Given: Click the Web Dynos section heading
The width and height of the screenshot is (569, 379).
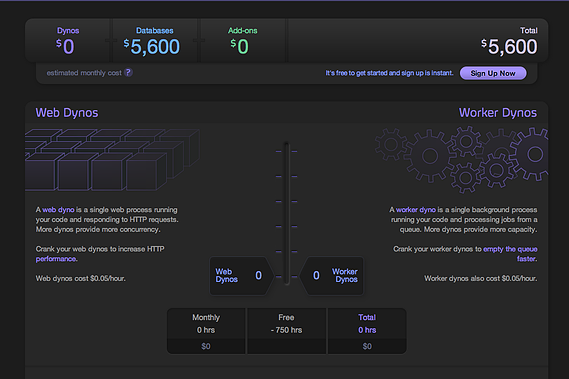Looking at the screenshot, I should click(x=67, y=113).
